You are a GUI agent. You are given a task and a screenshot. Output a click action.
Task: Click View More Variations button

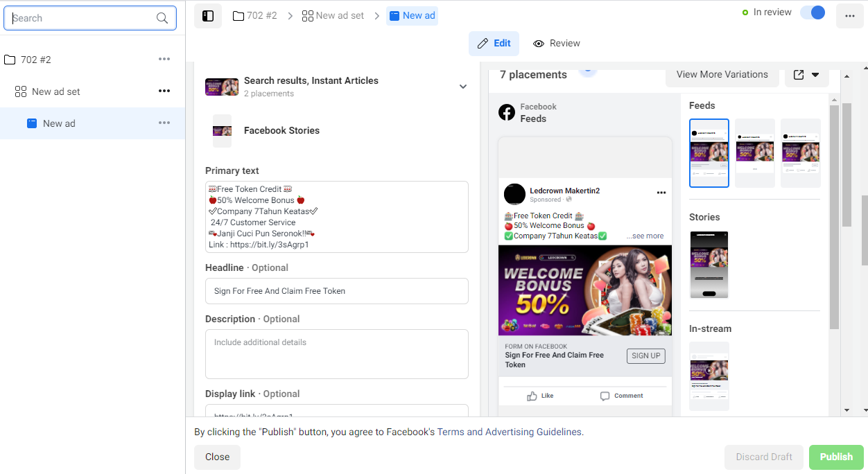click(x=722, y=75)
